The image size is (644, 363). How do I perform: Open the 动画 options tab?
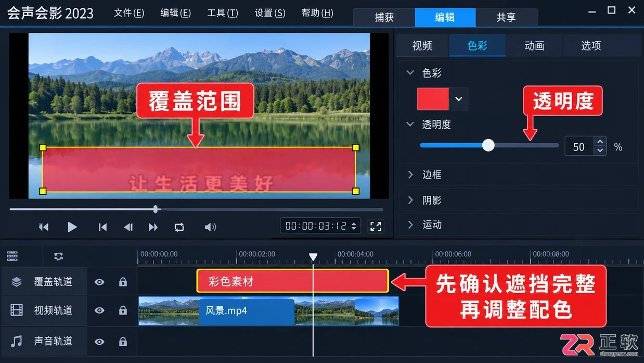pyautogui.click(x=534, y=46)
